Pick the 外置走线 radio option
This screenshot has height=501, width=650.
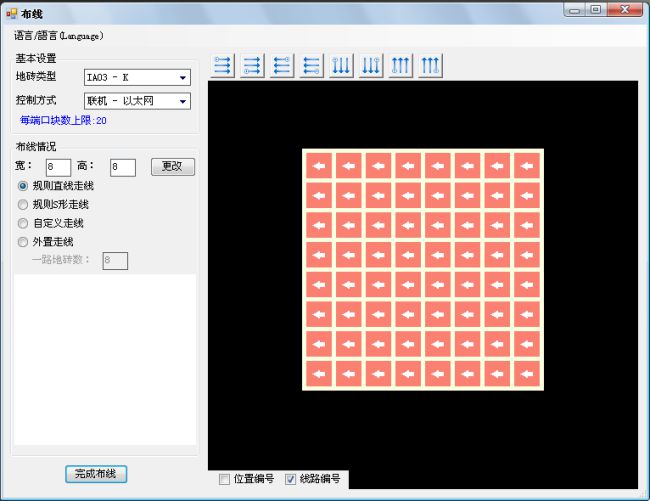(x=24, y=241)
